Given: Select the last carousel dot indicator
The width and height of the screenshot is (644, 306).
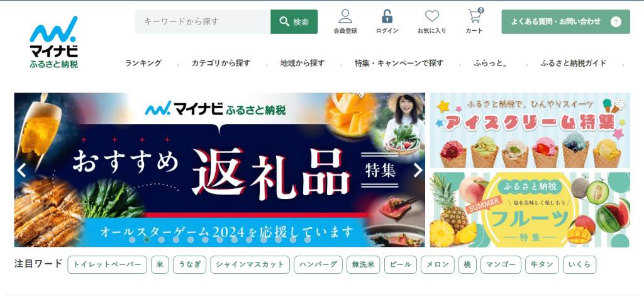Looking at the screenshot, I should [x=308, y=240].
